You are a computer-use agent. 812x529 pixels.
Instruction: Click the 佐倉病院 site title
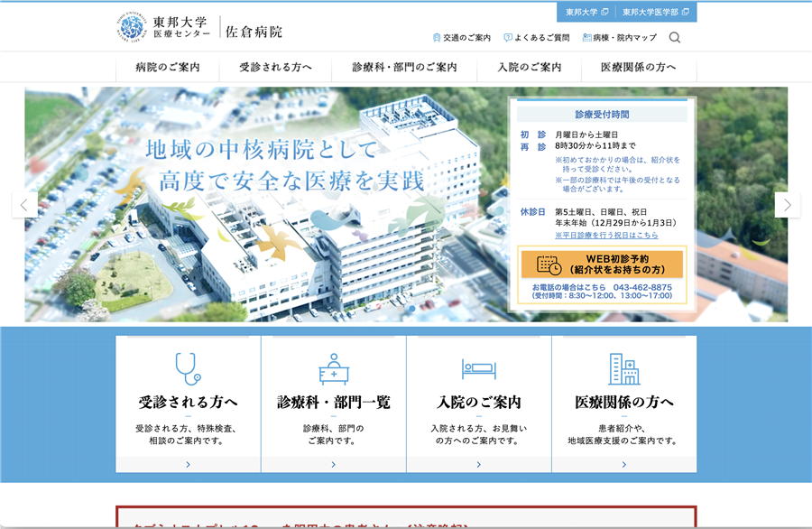(x=254, y=32)
